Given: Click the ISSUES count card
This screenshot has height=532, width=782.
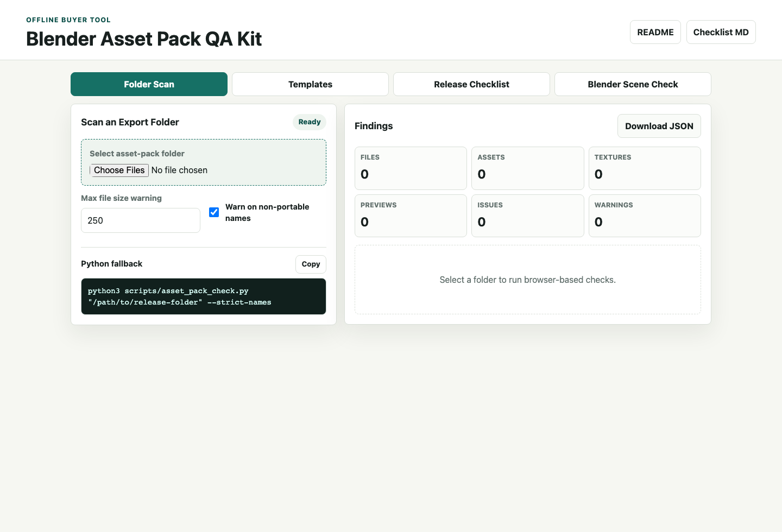Looking at the screenshot, I should [528, 216].
